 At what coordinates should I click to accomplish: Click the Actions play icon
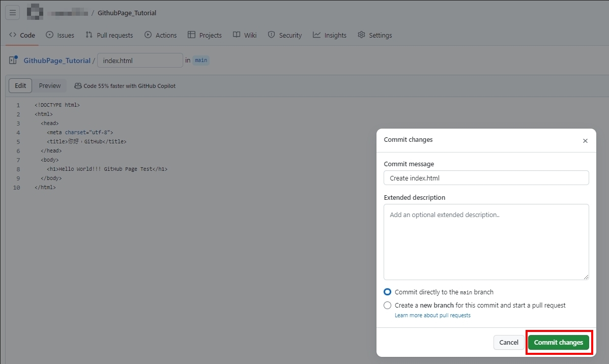(148, 35)
